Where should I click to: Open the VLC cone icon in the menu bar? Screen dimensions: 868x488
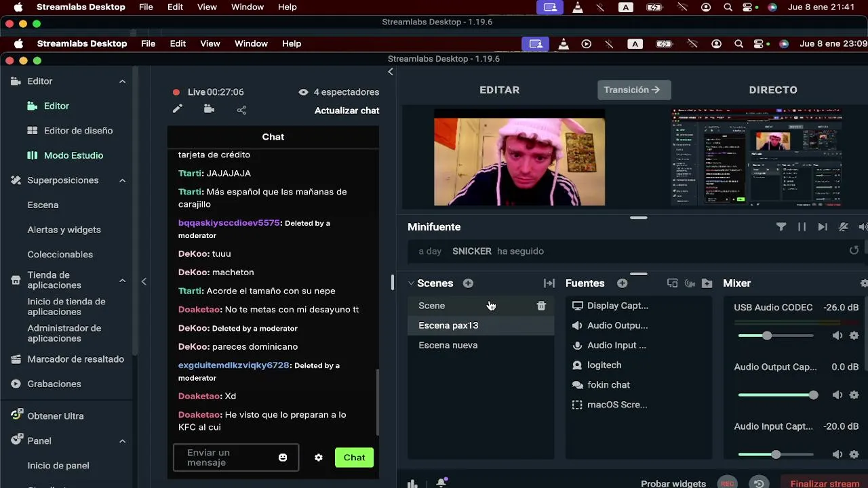point(564,43)
